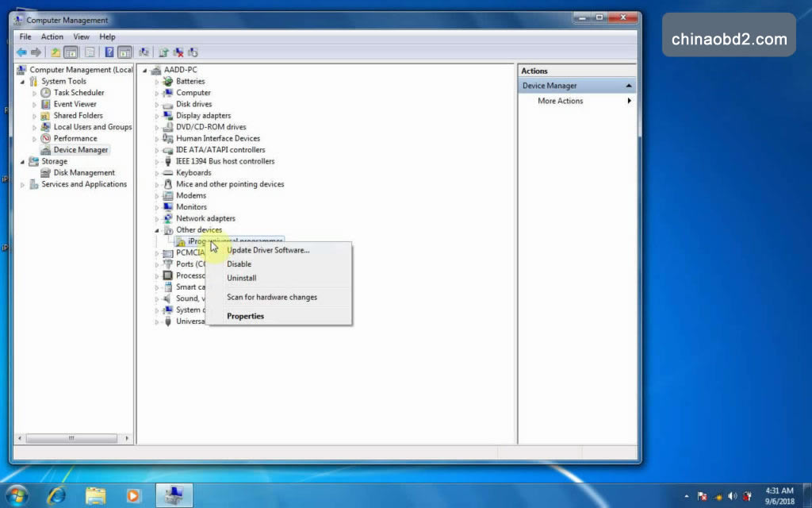812x508 pixels.
Task: Select the Modems category icon
Action: [168, 195]
